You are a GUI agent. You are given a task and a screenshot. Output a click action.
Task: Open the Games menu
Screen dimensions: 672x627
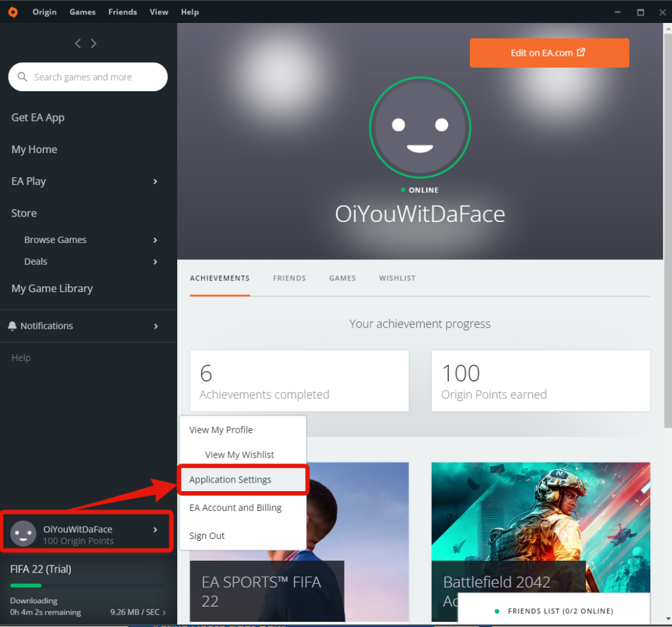[x=83, y=12]
